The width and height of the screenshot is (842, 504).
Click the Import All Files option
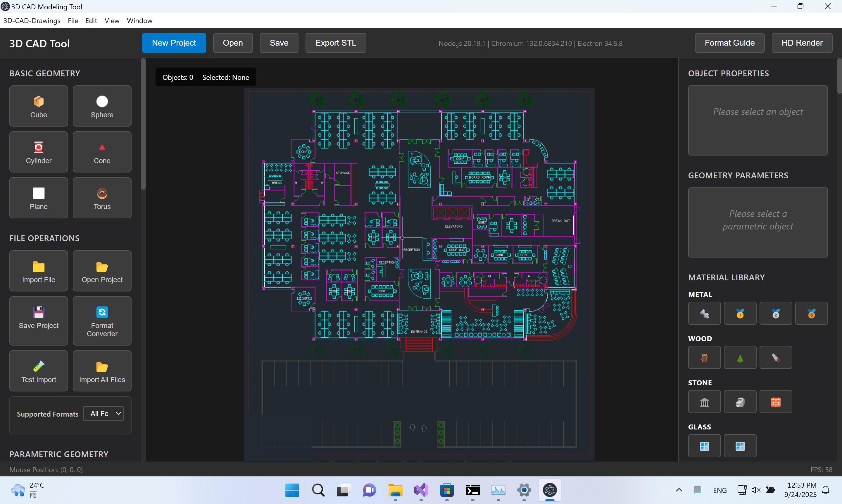(101, 370)
